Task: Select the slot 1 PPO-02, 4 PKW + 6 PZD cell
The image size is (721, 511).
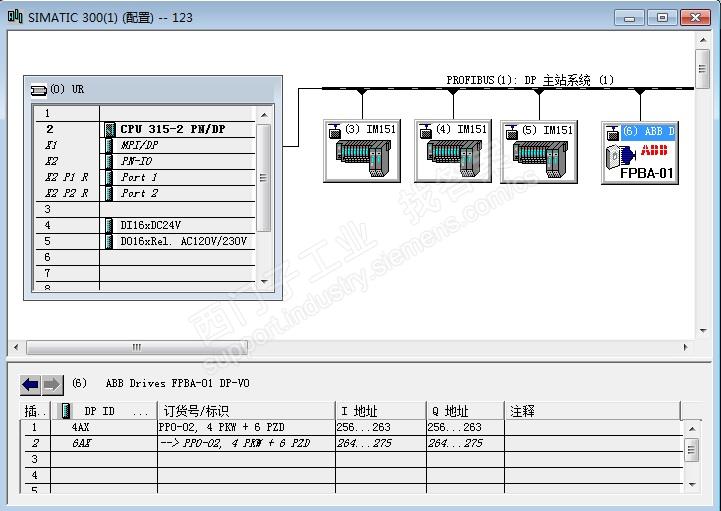Action: click(x=246, y=427)
